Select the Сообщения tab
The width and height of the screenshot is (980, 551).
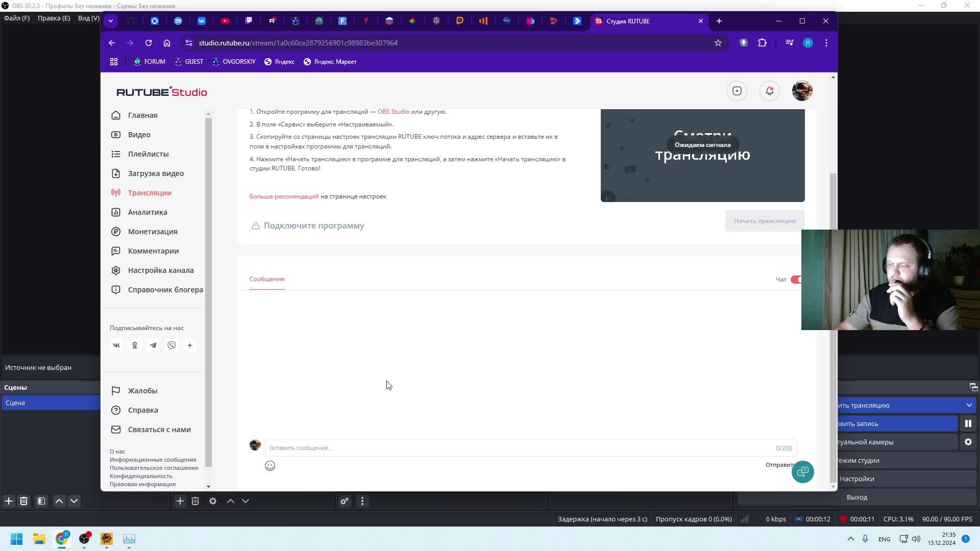266,279
